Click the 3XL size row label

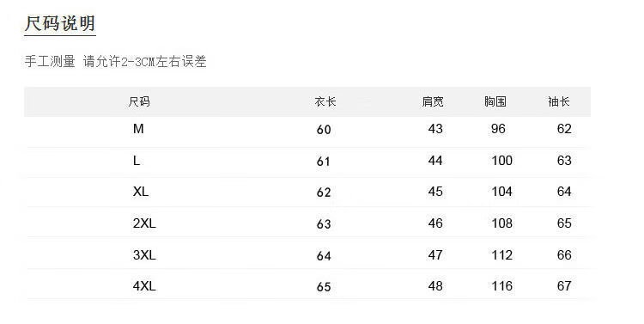point(144,255)
